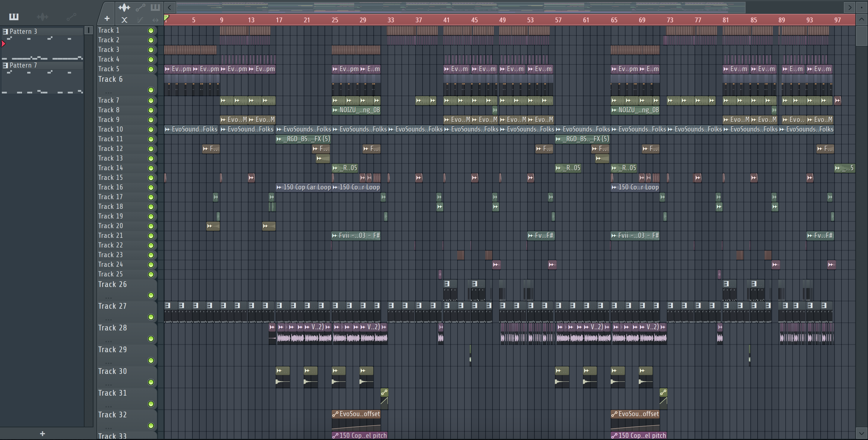
Task: Select the automation clip focus icon
Action: [140, 8]
